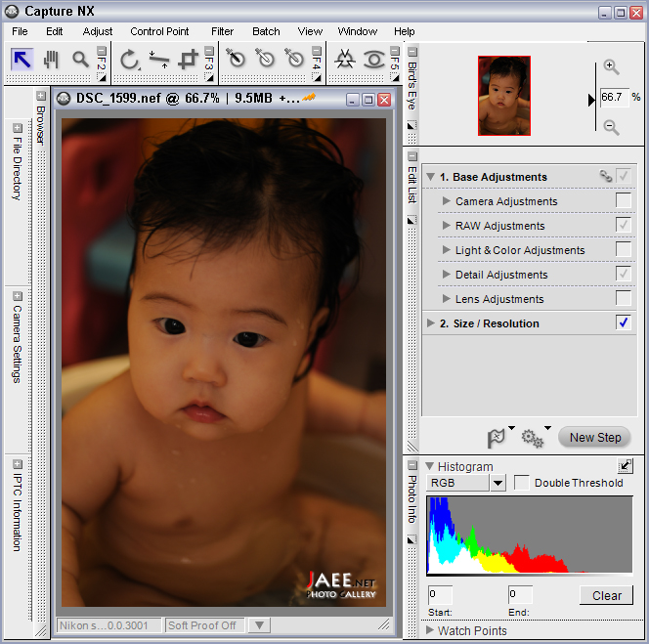This screenshot has width=649, height=644.
Task: Click the New Step button
Action: [595, 438]
